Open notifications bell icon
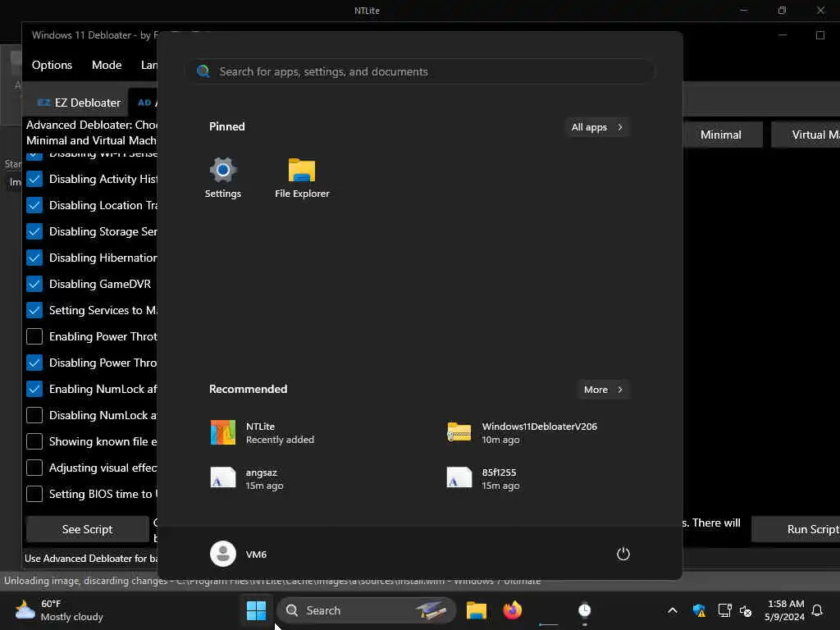Viewport: 840px width, 630px height. [818, 610]
